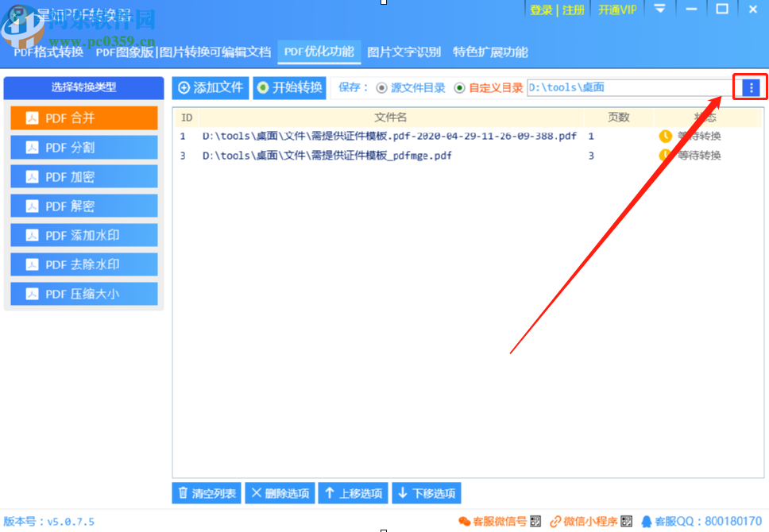769x532 pixels.
Task: Click the 清空列表 clear list button
Action: point(206,492)
